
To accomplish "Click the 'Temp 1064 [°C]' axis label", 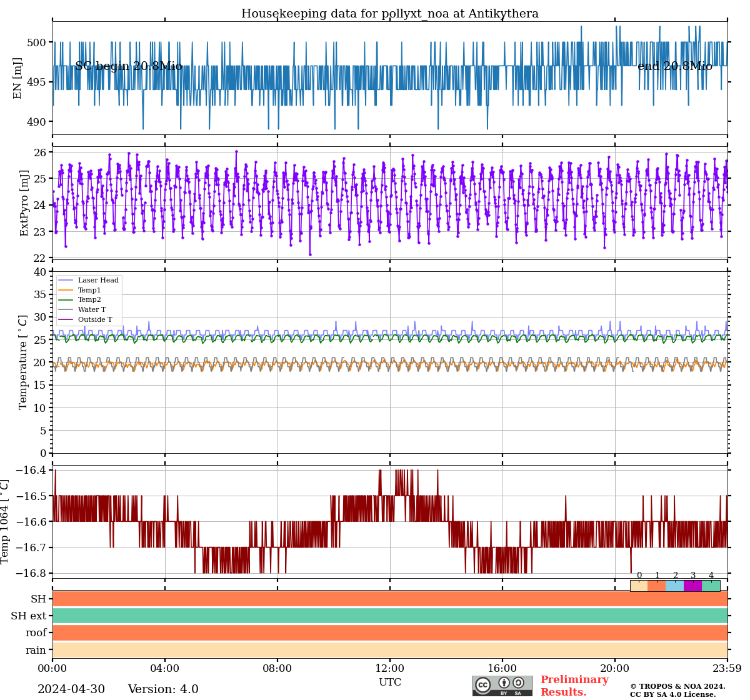I will coord(5,521).
